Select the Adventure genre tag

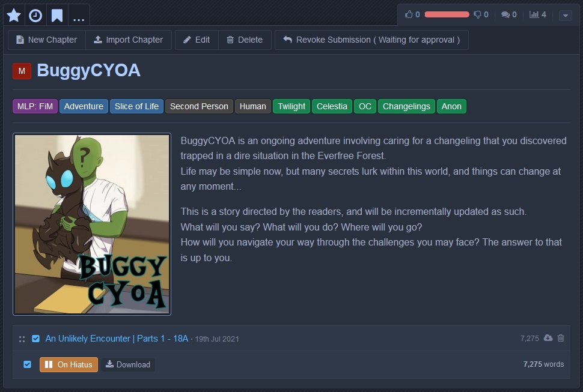tap(84, 106)
